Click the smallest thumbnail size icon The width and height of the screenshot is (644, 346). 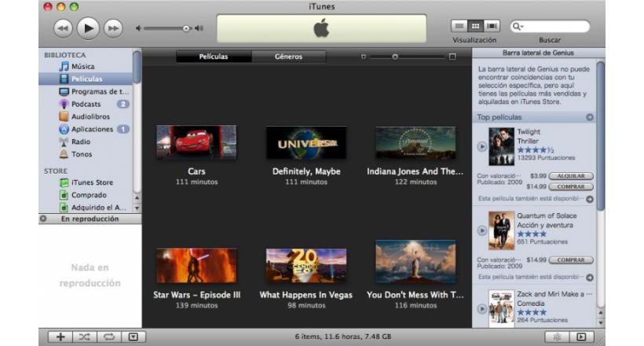(364, 57)
